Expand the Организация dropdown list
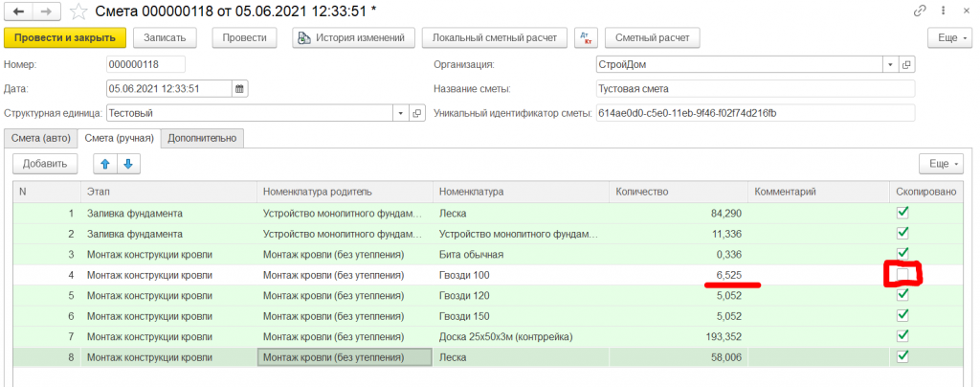This screenshot has width=980, height=387. pos(891,64)
